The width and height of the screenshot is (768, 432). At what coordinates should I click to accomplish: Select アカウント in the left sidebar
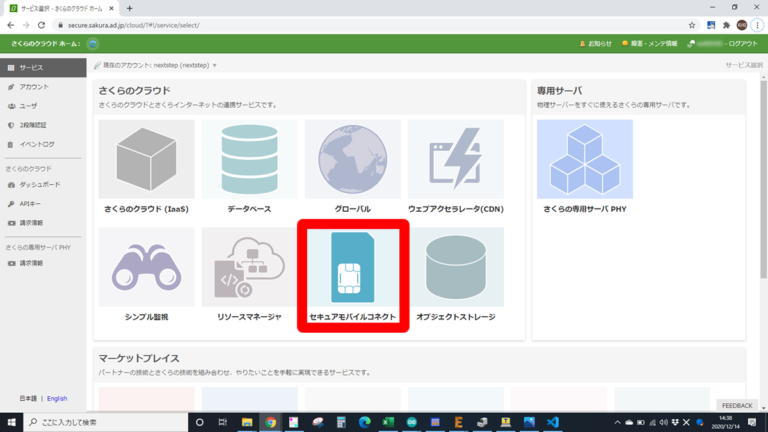coord(43,87)
